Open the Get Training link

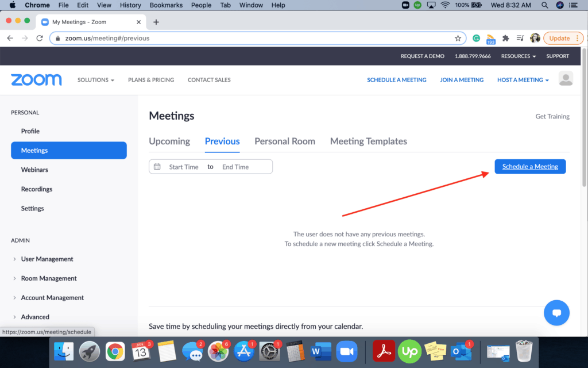552,116
